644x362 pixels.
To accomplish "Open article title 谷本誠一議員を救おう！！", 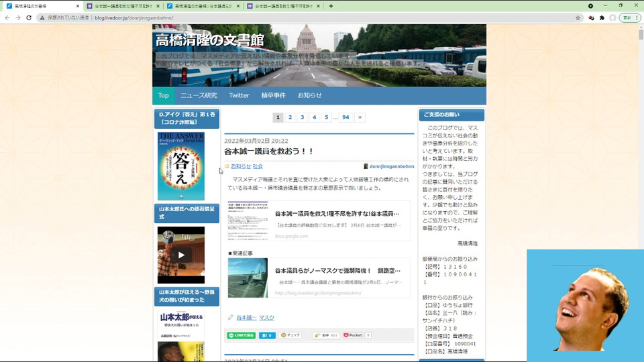I will 269,152.
